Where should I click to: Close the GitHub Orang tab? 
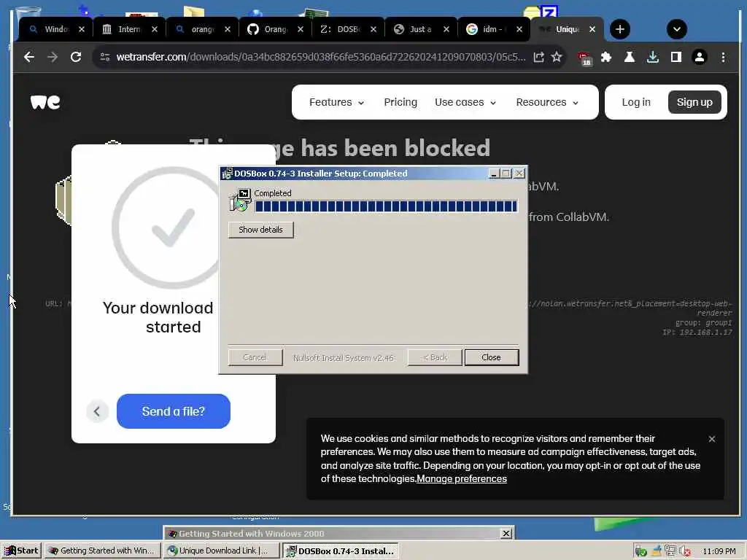coord(300,29)
